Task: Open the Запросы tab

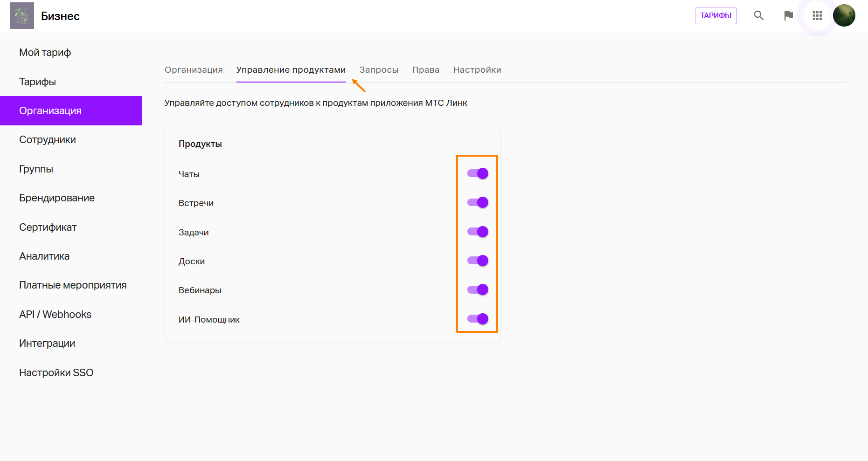Action: [x=379, y=70]
